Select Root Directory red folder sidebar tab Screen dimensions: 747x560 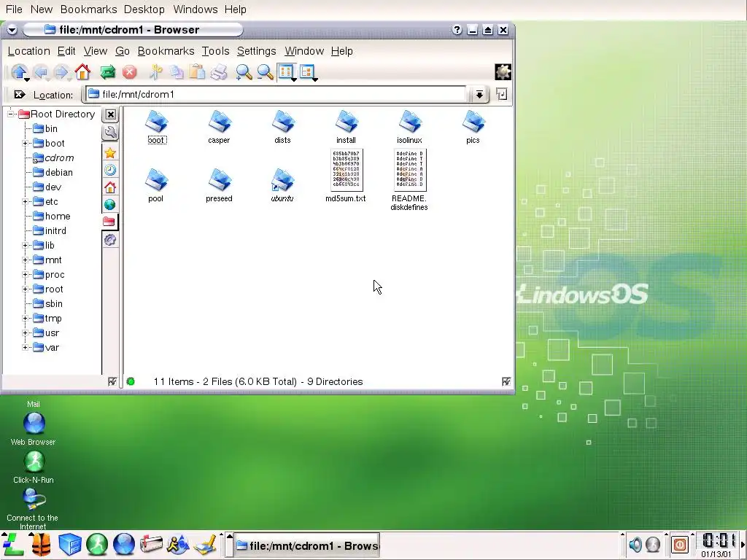click(109, 222)
